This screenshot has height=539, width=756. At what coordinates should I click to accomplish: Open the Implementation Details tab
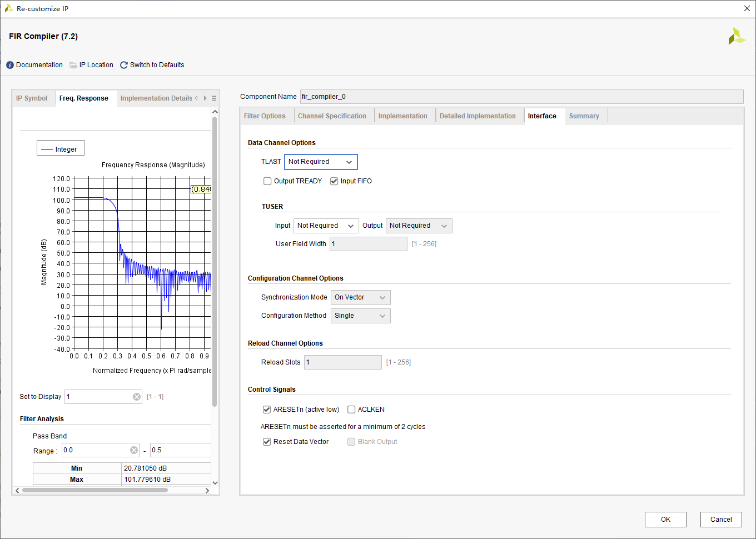click(156, 98)
